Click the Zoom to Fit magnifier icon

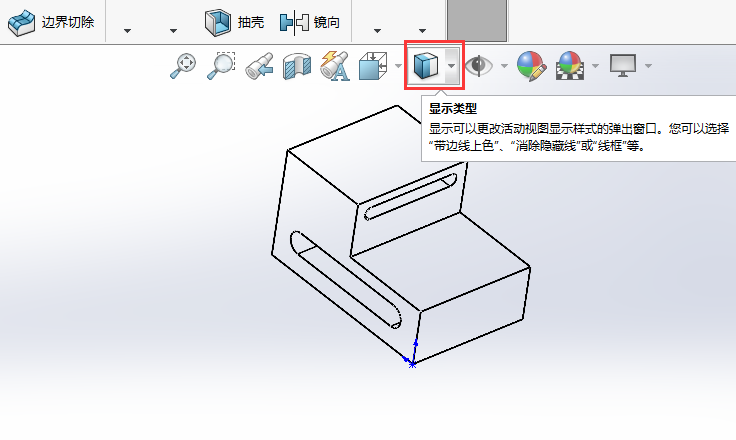[183, 66]
